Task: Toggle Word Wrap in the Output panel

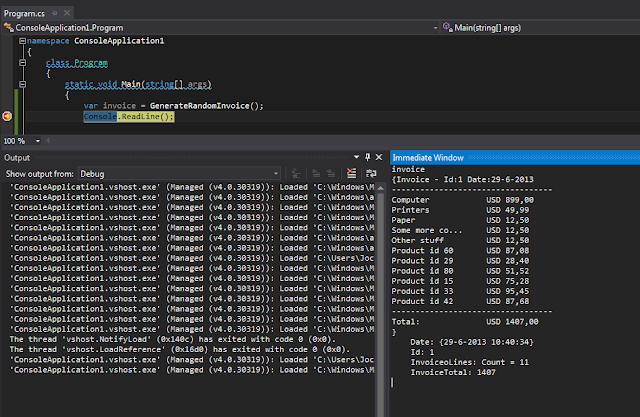Action: [x=371, y=173]
